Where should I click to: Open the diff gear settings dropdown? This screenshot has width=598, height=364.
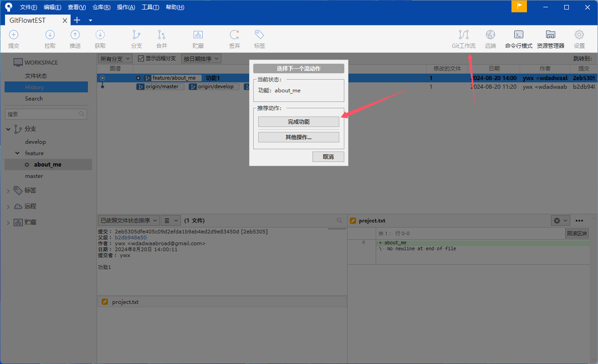[x=561, y=221]
